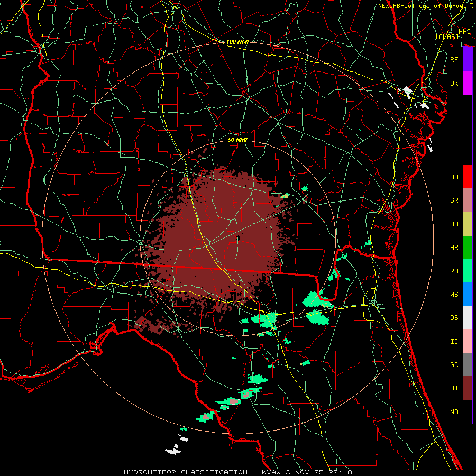The width and height of the screenshot is (476, 476).
Task: Click the '[CLAS]' units label
Action: click(x=447, y=36)
